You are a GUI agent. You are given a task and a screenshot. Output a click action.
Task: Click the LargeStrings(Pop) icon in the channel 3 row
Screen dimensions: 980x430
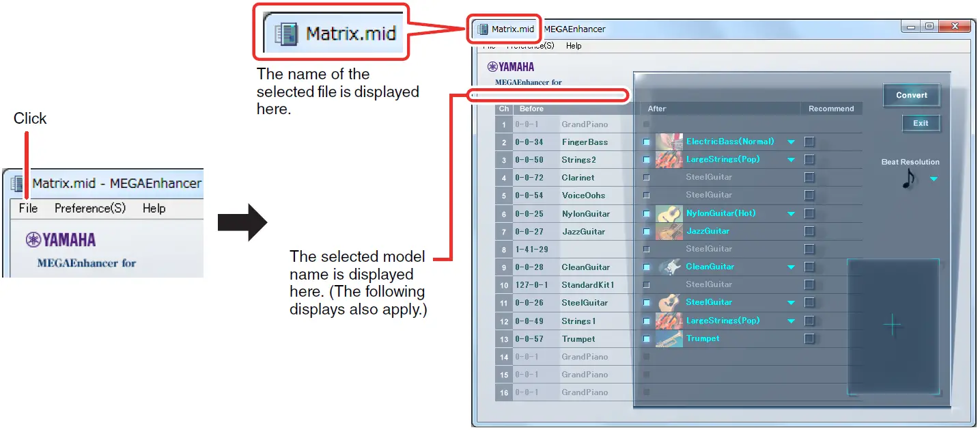(669, 160)
